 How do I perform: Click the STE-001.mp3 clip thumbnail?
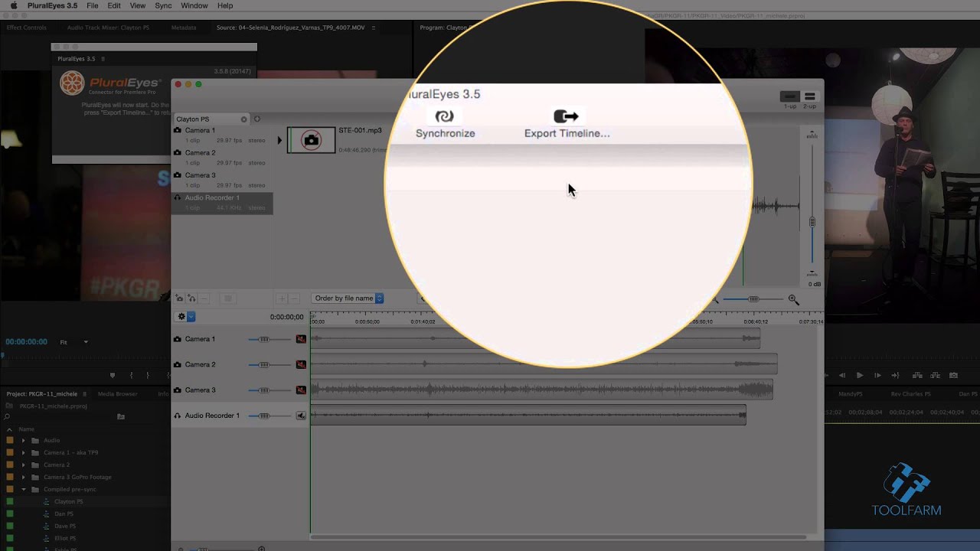coord(311,140)
